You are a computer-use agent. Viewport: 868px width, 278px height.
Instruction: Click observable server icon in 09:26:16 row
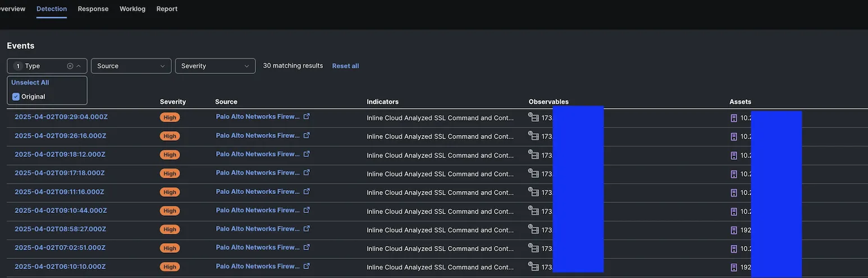(x=533, y=136)
